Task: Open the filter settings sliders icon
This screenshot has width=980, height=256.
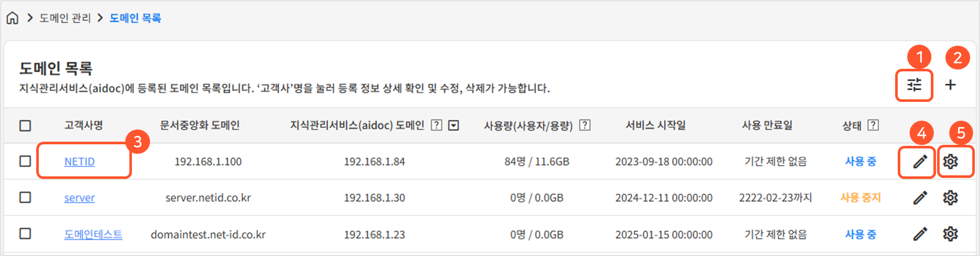Action: point(914,85)
